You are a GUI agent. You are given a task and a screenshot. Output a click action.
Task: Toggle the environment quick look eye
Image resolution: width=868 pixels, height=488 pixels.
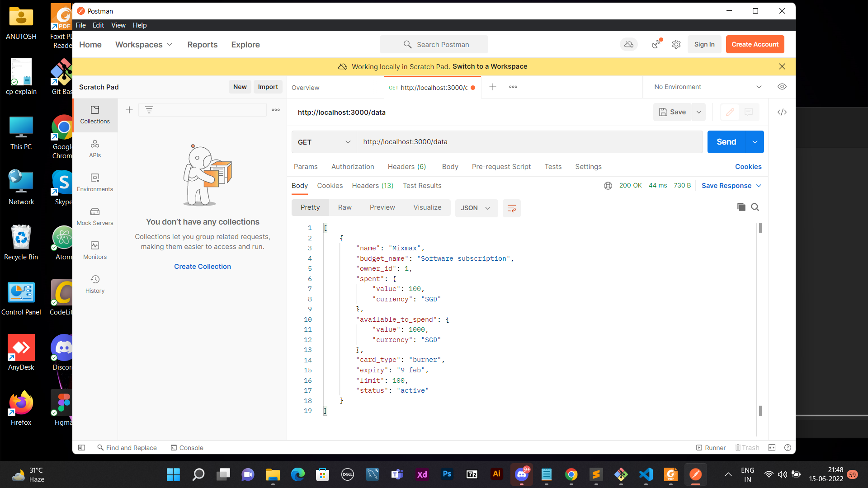(x=782, y=87)
